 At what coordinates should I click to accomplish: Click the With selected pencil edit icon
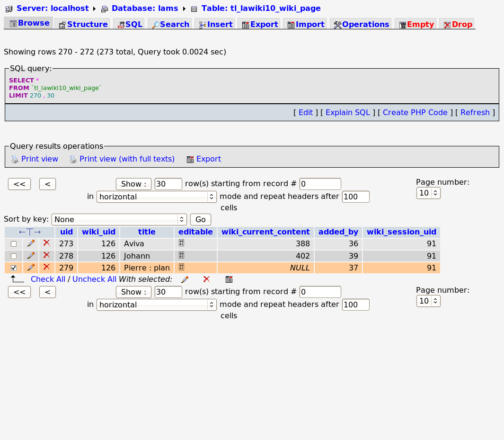pos(185,279)
